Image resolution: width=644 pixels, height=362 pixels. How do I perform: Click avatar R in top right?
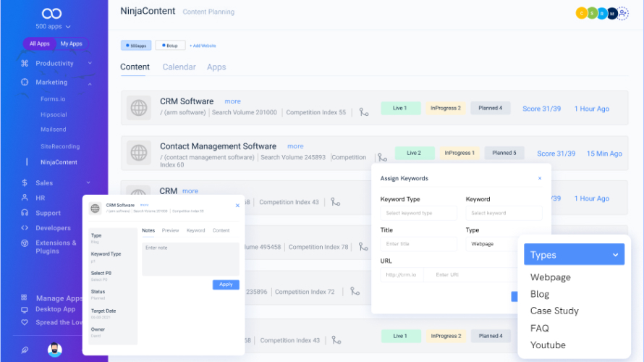[602, 13]
